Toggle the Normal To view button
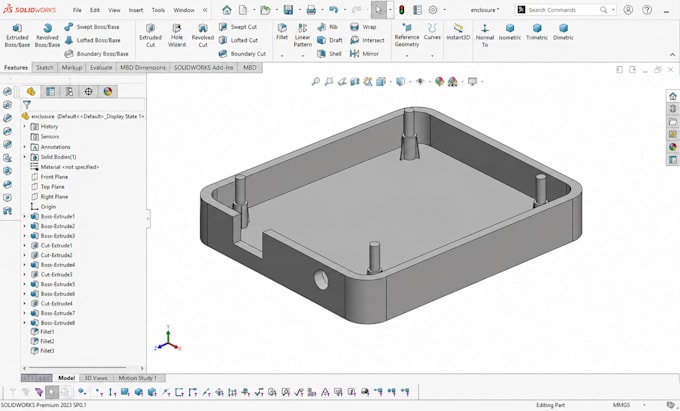Image resolution: width=680 pixels, height=411 pixels. (x=485, y=35)
